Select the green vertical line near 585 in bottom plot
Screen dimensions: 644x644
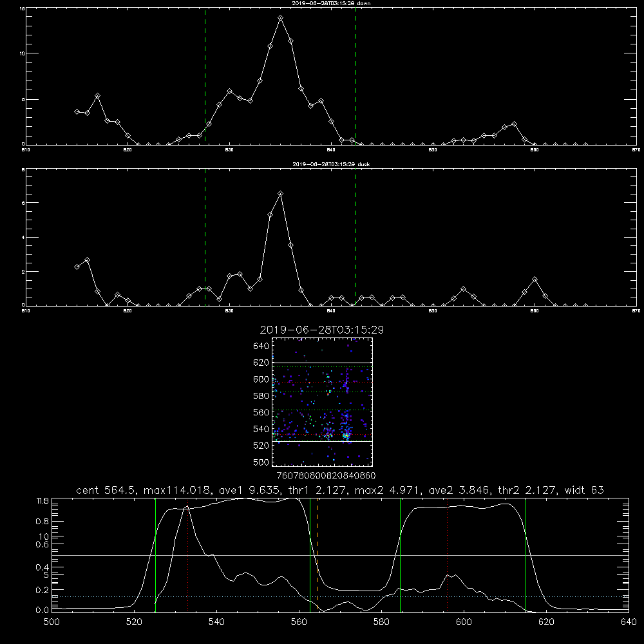(400, 554)
